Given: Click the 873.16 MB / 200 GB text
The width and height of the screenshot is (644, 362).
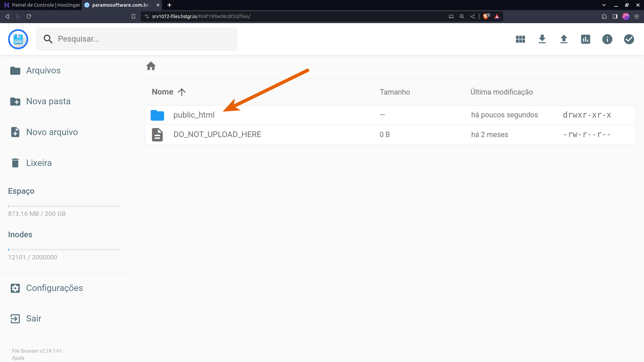Looking at the screenshot, I should point(37,214).
